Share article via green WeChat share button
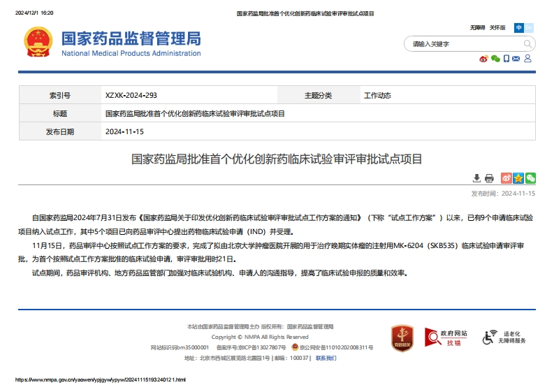 [x=530, y=178]
